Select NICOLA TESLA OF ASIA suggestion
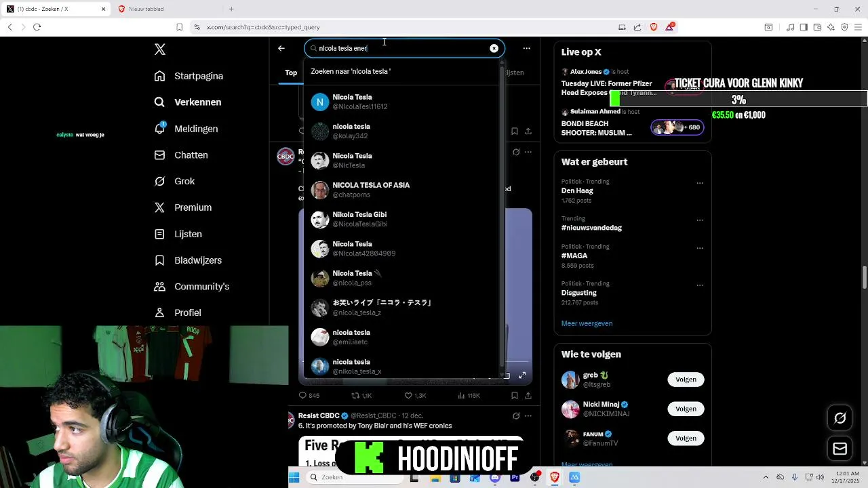This screenshot has width=868, height=488. [x=403, y=190]
